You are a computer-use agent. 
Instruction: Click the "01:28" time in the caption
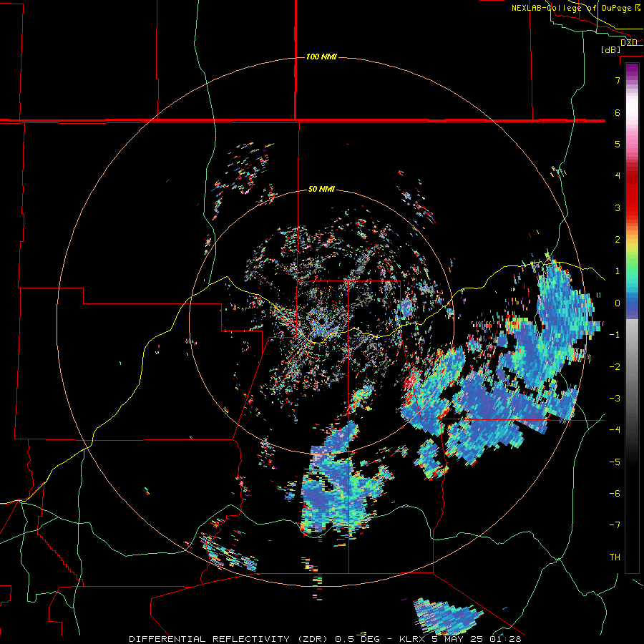(505, 639)
